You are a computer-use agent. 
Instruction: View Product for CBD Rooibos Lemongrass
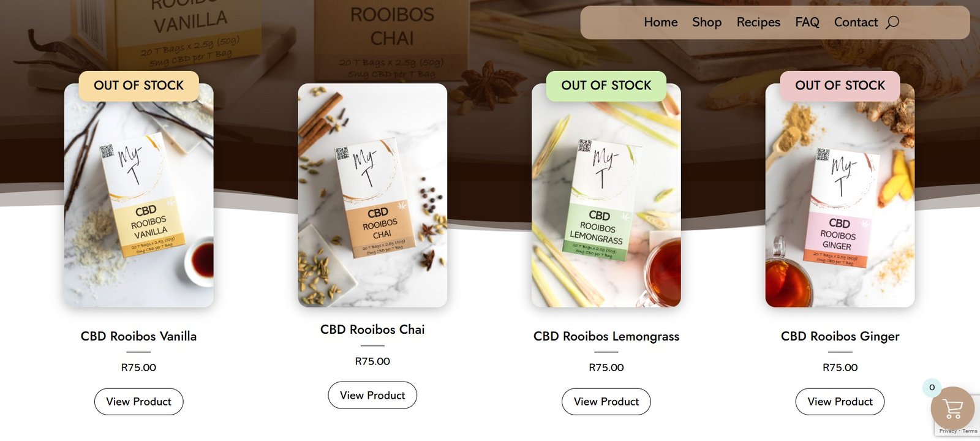click(606, 402)
